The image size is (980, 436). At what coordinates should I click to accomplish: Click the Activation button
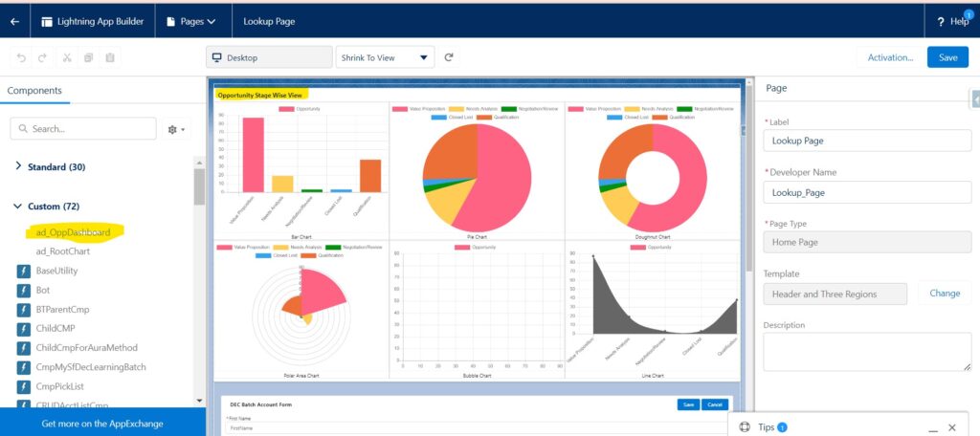[x=890, y=57]
